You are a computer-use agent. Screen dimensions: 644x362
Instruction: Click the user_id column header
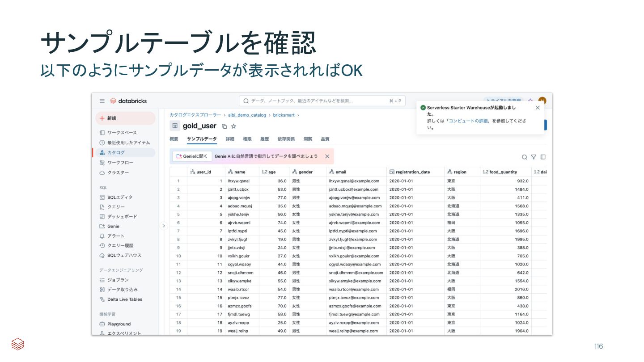pos(206,172)
